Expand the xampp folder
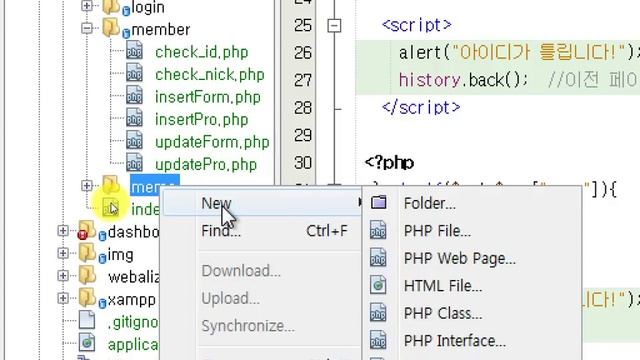The image size is (640, 360). [x=63, y=298]
